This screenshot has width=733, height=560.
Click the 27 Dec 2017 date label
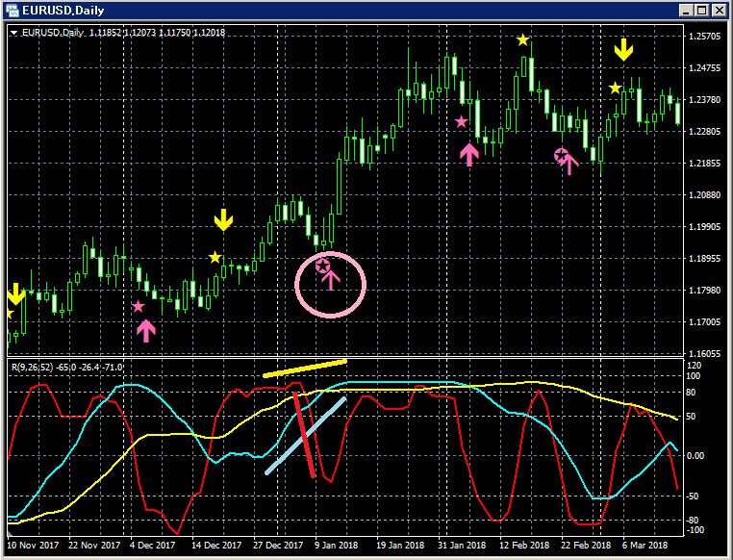pos(278,546)
